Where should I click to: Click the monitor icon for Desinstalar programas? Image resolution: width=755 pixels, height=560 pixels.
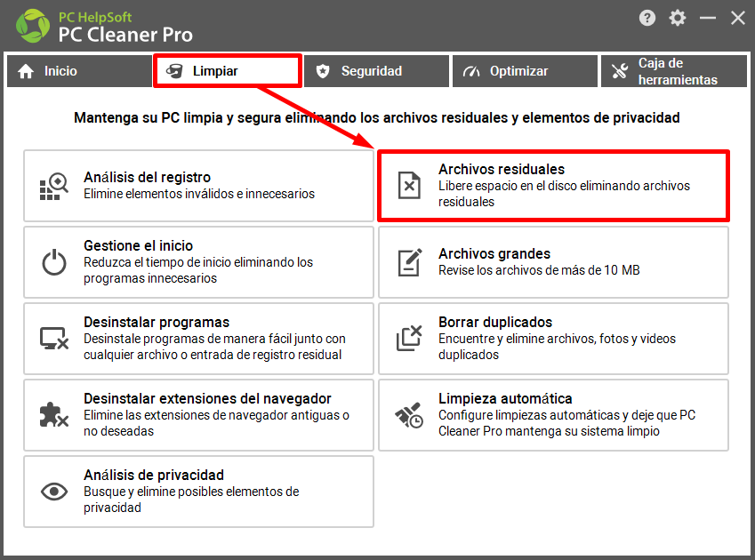[54, 338]
